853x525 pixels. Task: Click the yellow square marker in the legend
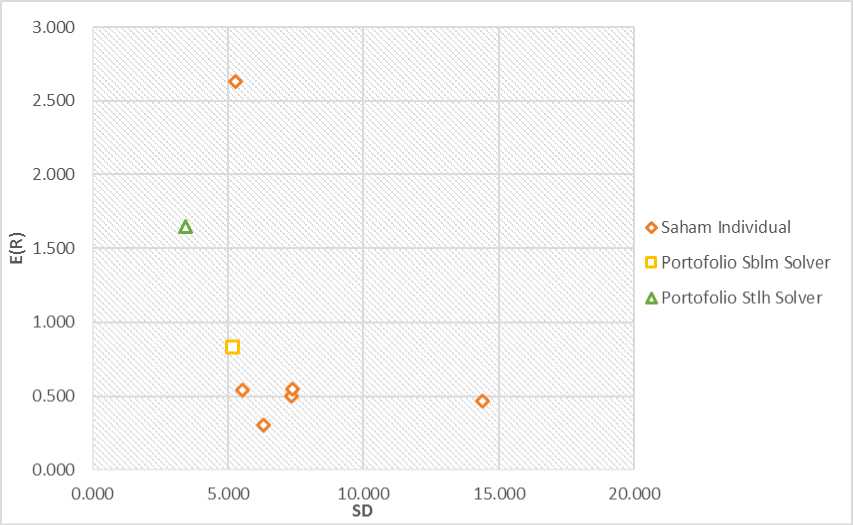[651, 262]
